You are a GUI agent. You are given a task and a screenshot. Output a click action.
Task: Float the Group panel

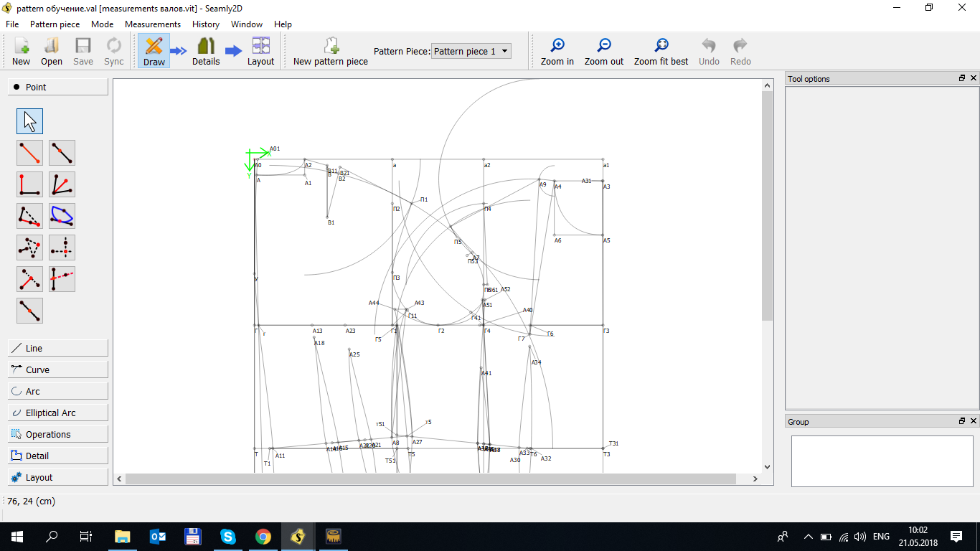click(962, 421)
